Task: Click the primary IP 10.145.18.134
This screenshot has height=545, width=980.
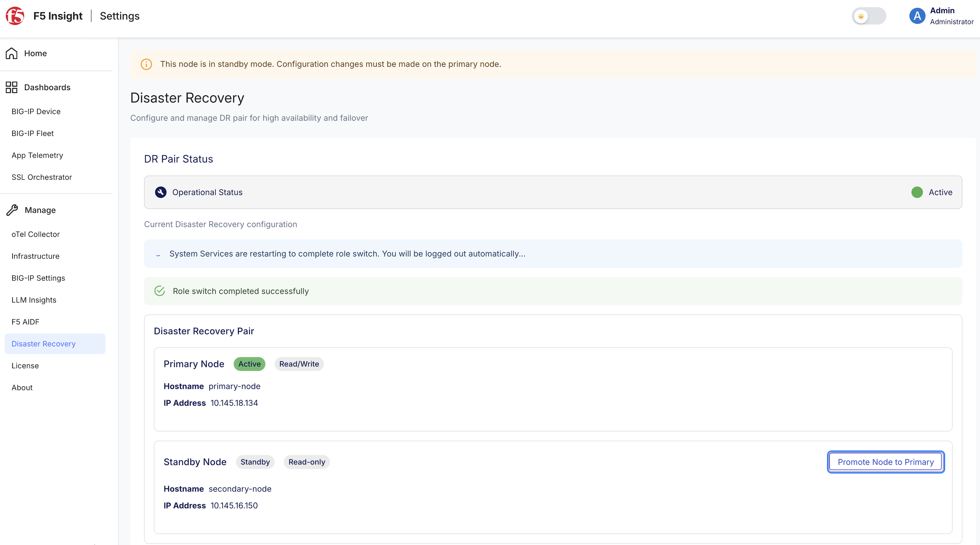Action: [x=234, y=403]
